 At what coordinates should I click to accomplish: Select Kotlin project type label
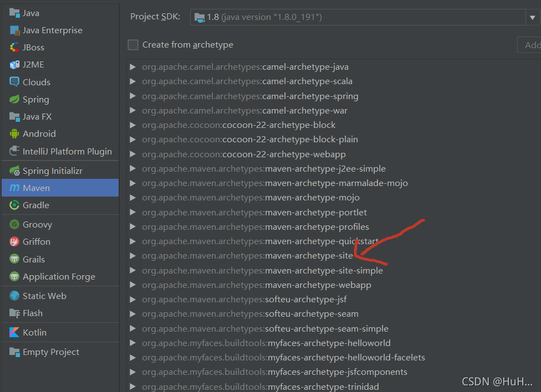click(x=34, y=332)
